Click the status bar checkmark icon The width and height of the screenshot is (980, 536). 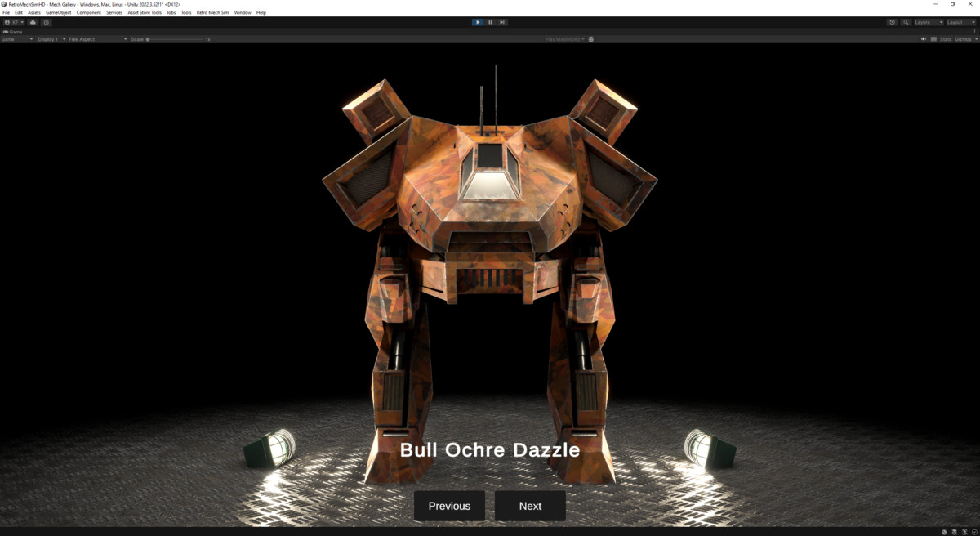(x=974, y=532)
